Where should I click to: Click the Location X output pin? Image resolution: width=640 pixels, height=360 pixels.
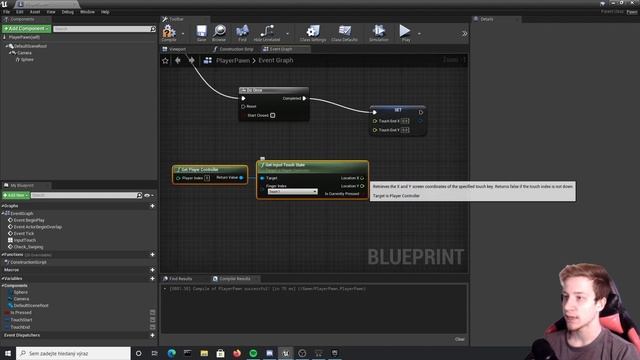coord(362,178)
